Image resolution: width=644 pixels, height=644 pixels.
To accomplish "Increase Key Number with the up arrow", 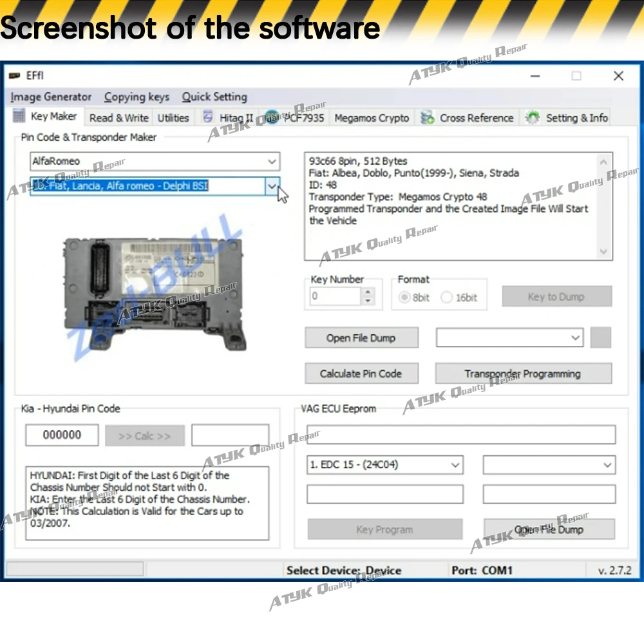I will [x=368, y=292].
